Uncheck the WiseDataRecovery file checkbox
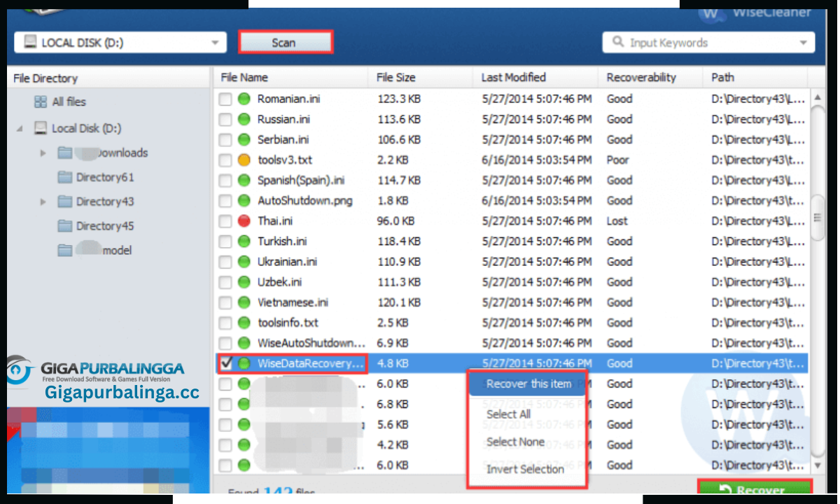 click(x=225, y=363)
